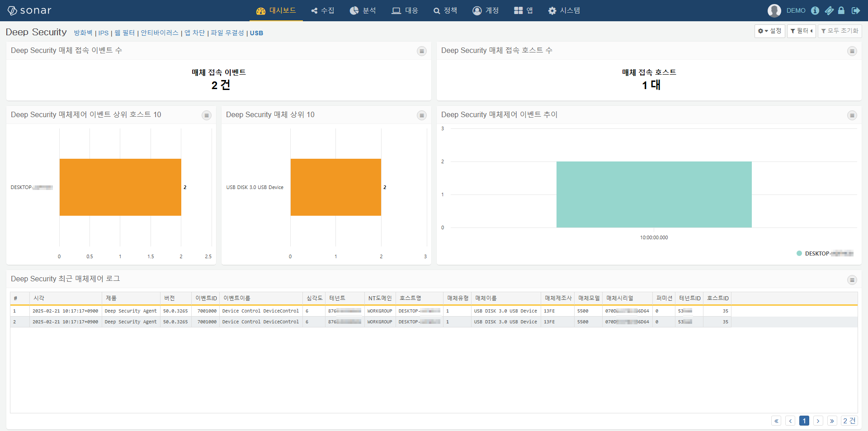Select the USB dashboard link
The image size is (868, 431).
coord(256,33)
